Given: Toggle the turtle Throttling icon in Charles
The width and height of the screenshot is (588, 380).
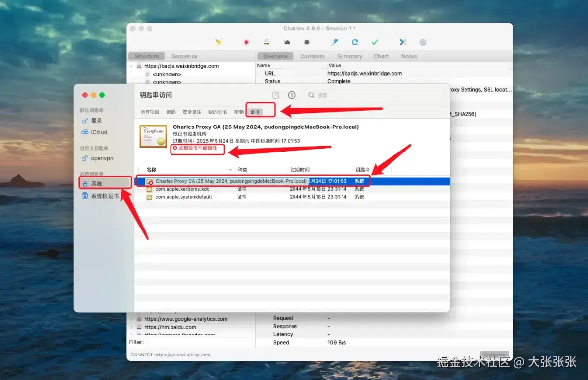Looking at the screenshot, I should tap(287, 42).
